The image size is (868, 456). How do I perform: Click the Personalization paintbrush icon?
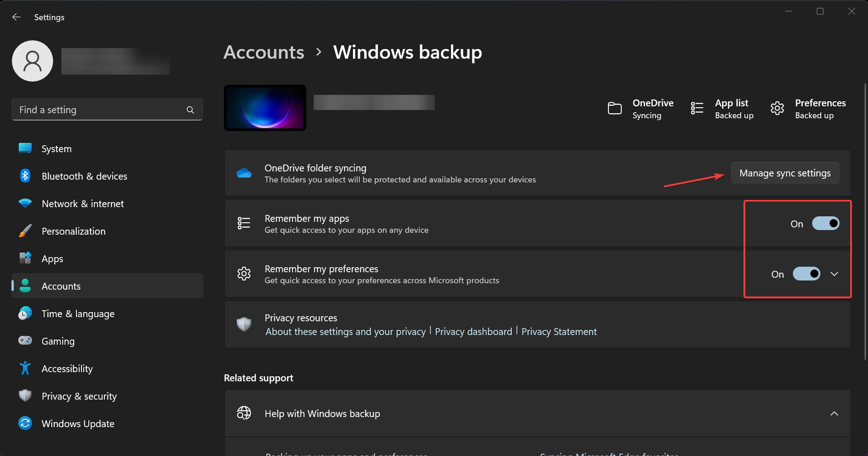click(x=25, y=231)
